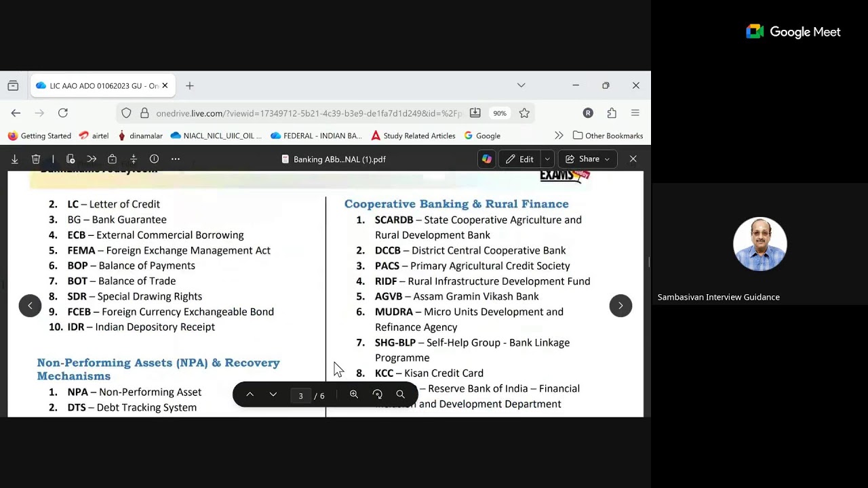The image size is (868, 488).
Task: Open the three-dot more options menu
Action: pyautogui.click(x=176, y=159)
